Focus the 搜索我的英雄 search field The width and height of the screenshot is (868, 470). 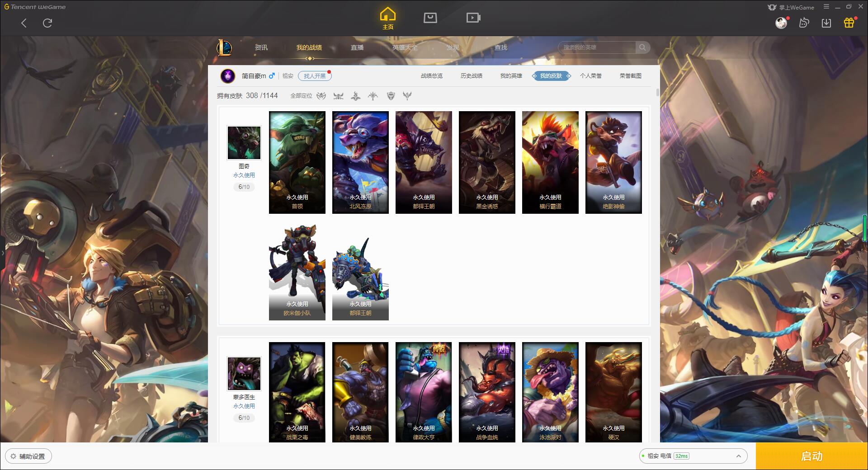(597, 47)
